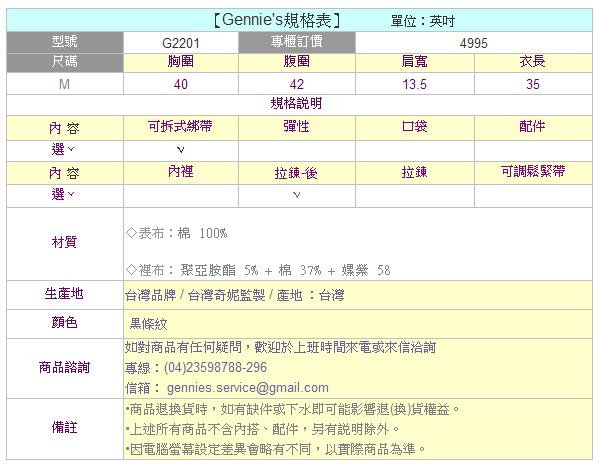Select garment length 35
Image resolution: width=600 pixels, height=468 pixels.
(x=533, y=84)
